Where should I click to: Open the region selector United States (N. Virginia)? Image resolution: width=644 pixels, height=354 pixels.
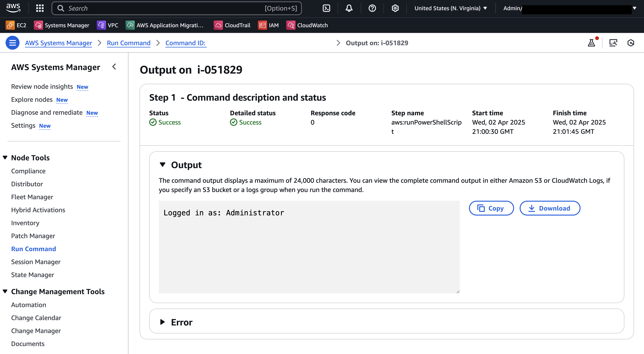pos(450,8)
